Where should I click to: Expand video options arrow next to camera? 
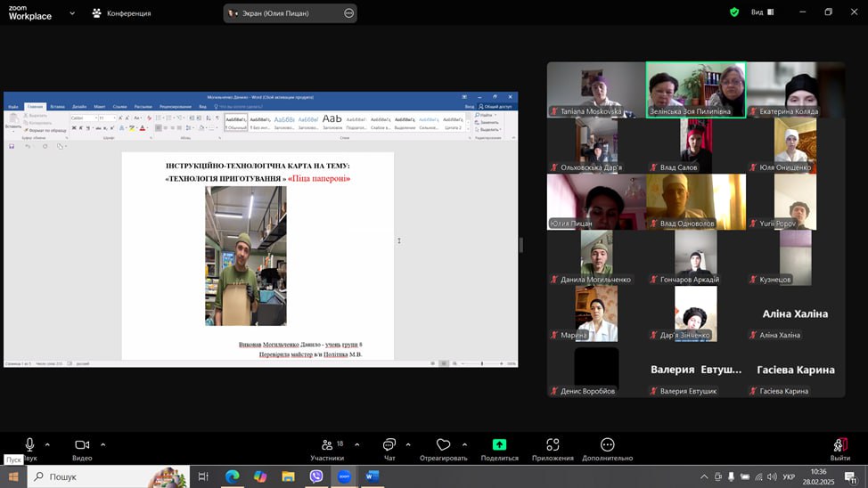click(x=102, y=444)
